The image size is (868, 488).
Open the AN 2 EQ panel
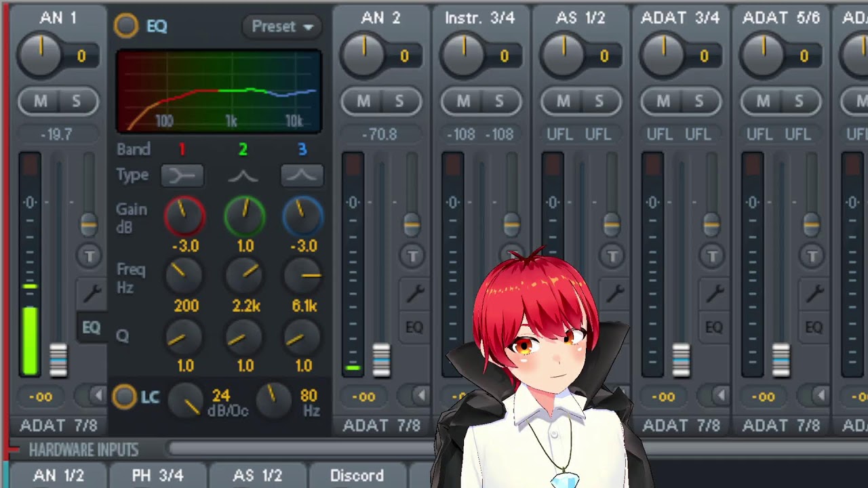[x=414, y=328]
